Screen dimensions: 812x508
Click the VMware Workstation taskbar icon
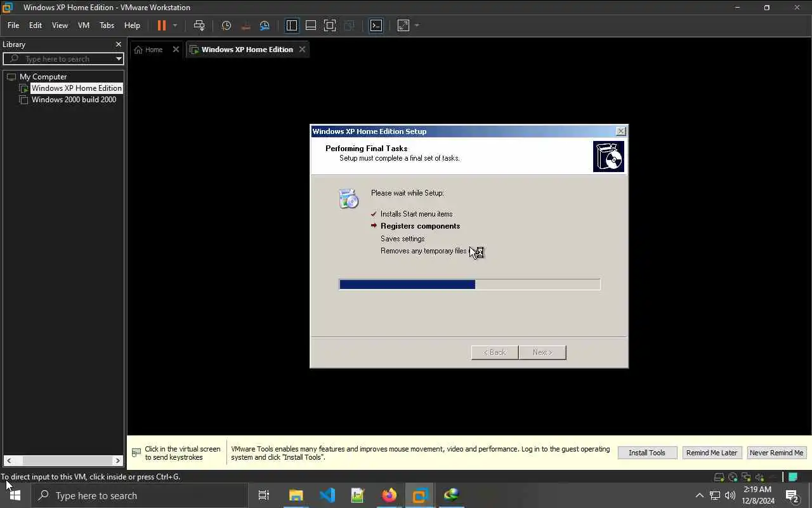tap(420, 495)
